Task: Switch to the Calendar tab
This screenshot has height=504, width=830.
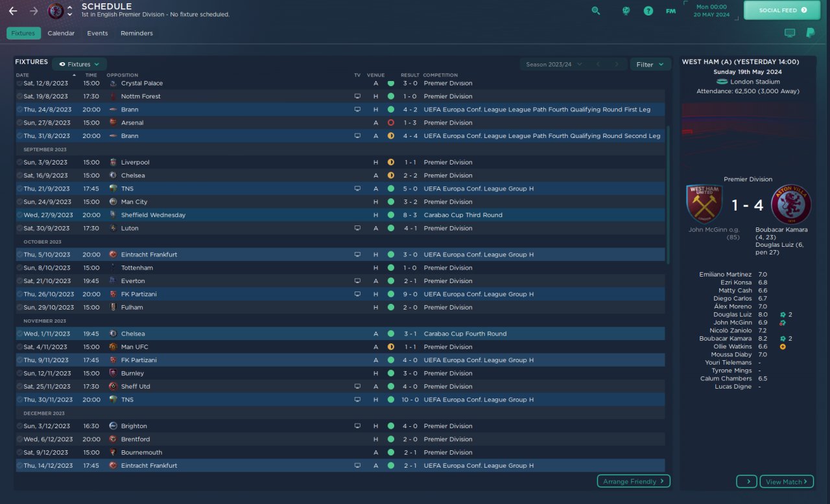Action: pos(61,33)
